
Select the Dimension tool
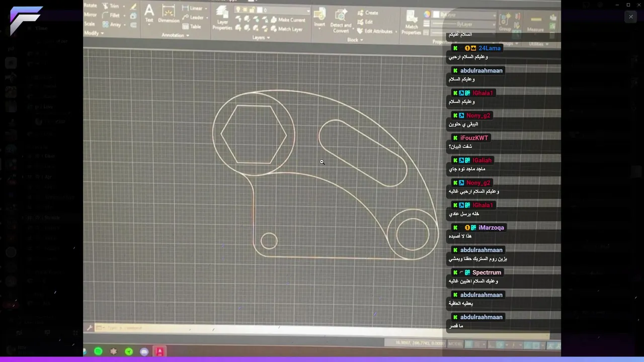tap(169, 14)
